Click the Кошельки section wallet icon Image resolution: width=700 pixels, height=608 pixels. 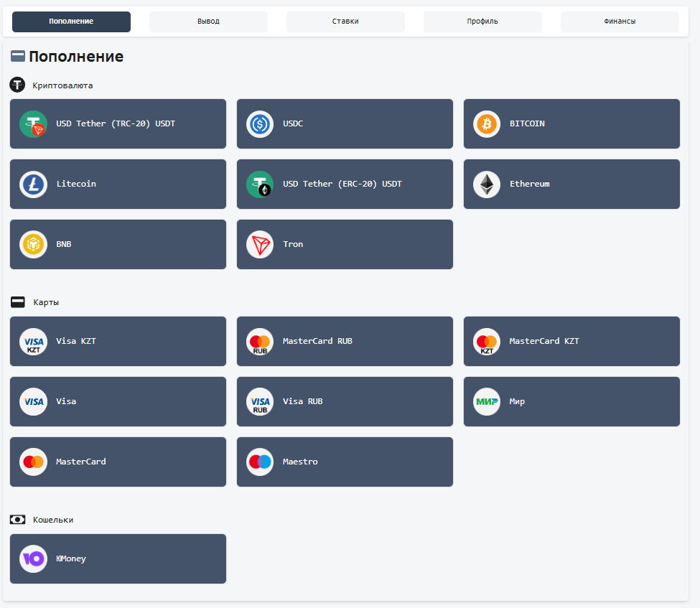pos(17,519)
